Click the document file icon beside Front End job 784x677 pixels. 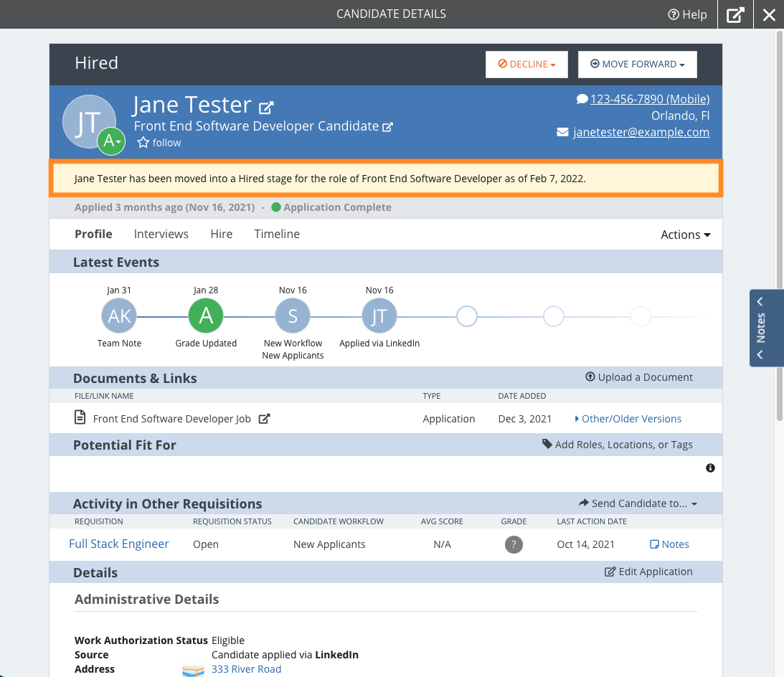coord(80,417)
